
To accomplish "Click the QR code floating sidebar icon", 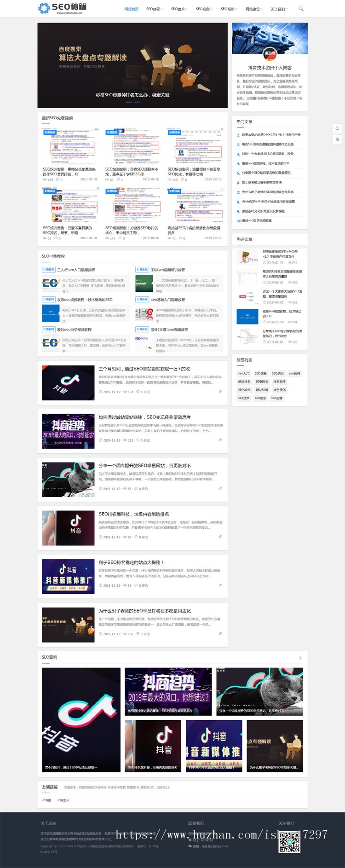I will click(337, 139).
